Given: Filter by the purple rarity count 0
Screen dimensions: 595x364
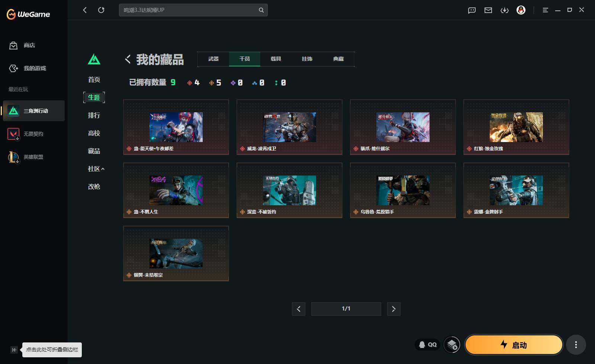Looking at the screenshot, I should tap(237, 83).
